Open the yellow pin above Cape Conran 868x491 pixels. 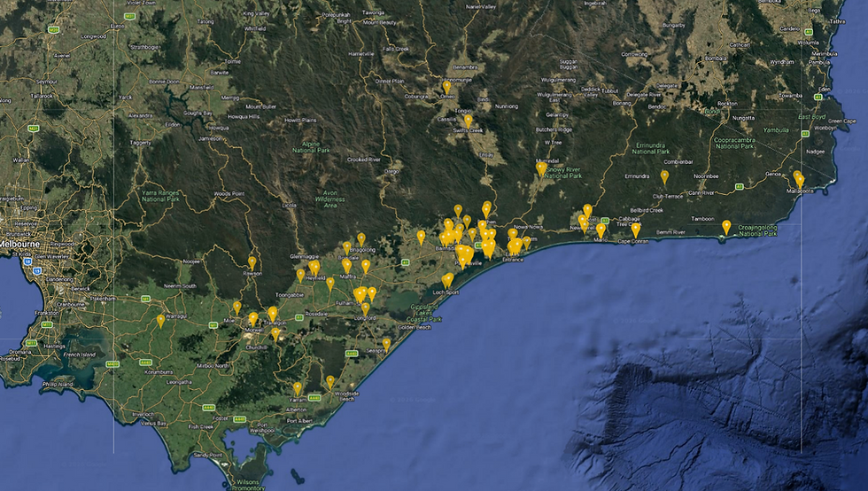pos(636,230)
